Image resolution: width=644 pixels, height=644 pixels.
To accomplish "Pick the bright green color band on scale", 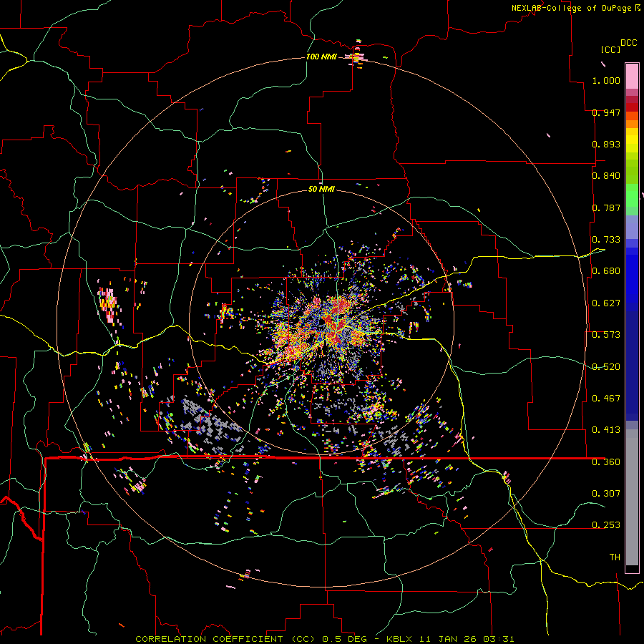I will pyautogui.click(x=632, y=195).
